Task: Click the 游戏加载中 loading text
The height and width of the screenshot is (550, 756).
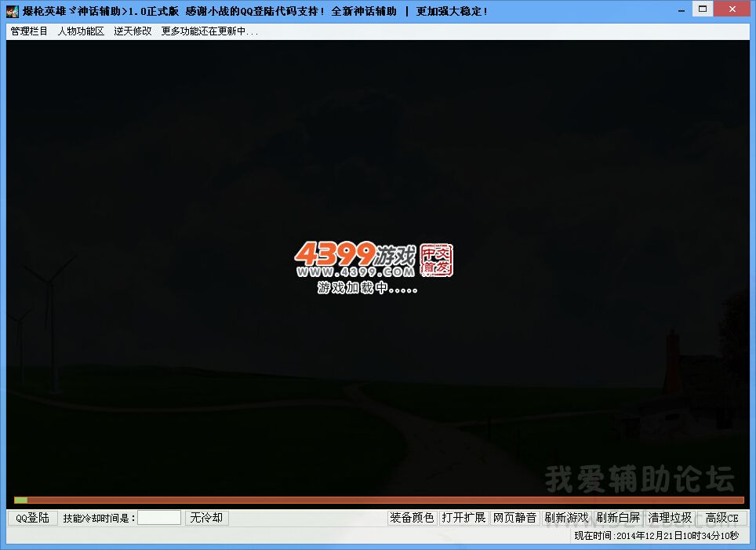Action: [x=367, y=287]
